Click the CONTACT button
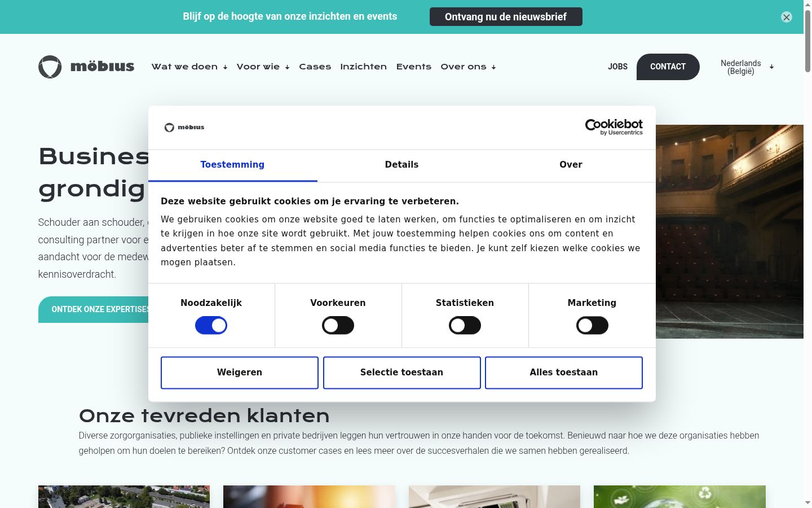Screen dimensions: 812x508 tap(668, 67)
